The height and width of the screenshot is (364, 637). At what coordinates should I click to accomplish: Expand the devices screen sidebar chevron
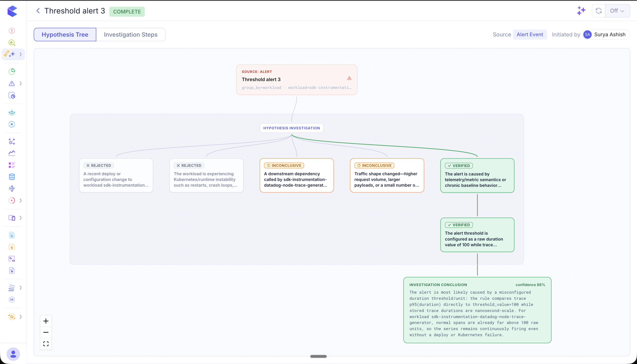click(x=20, y=218)
